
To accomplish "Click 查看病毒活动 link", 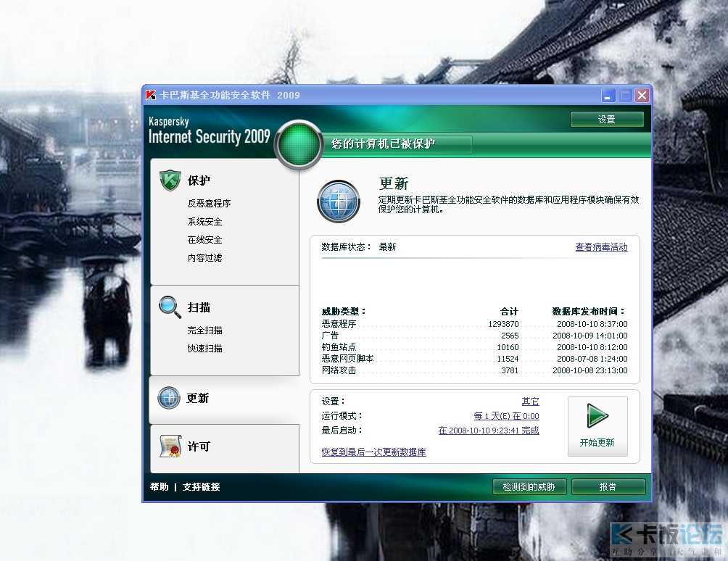I will (601, 247).
